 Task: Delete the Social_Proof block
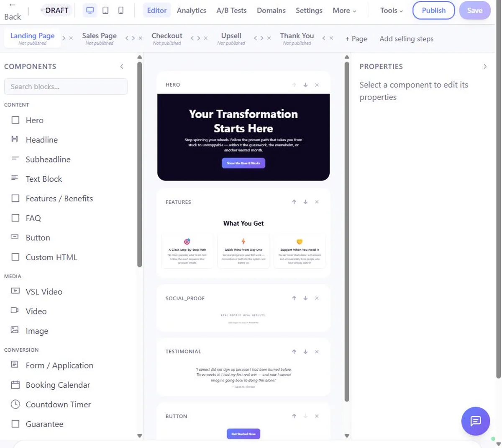click(x=317, y=298)
